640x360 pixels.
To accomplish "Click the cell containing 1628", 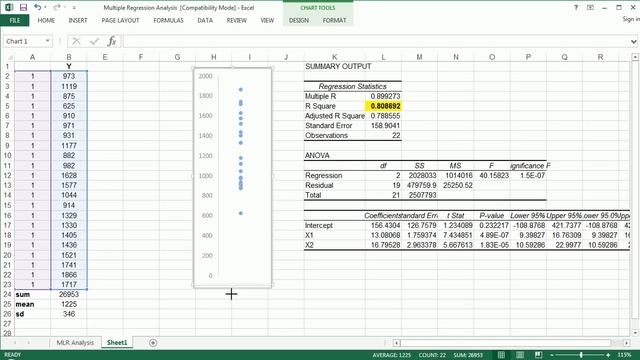I will tap(69, 176).
